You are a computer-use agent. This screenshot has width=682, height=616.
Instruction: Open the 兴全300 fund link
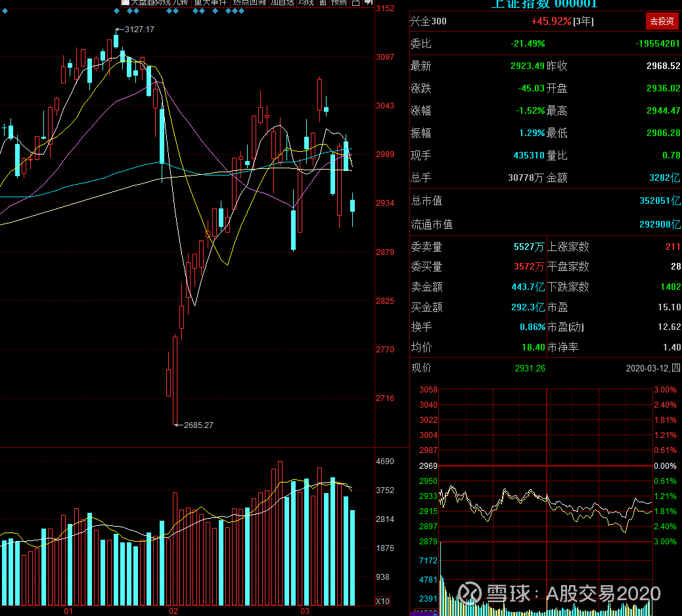point(428,21)
